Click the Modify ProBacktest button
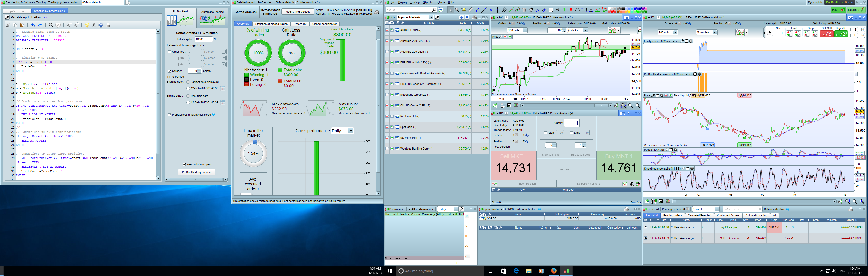The height and width of the screenshot is (276, 868). tap(298, 12)
